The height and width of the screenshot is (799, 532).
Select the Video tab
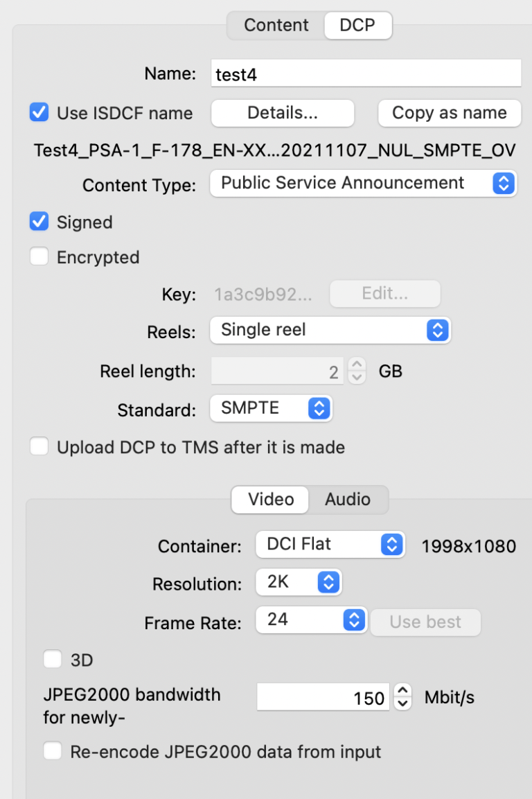[269, 500]
